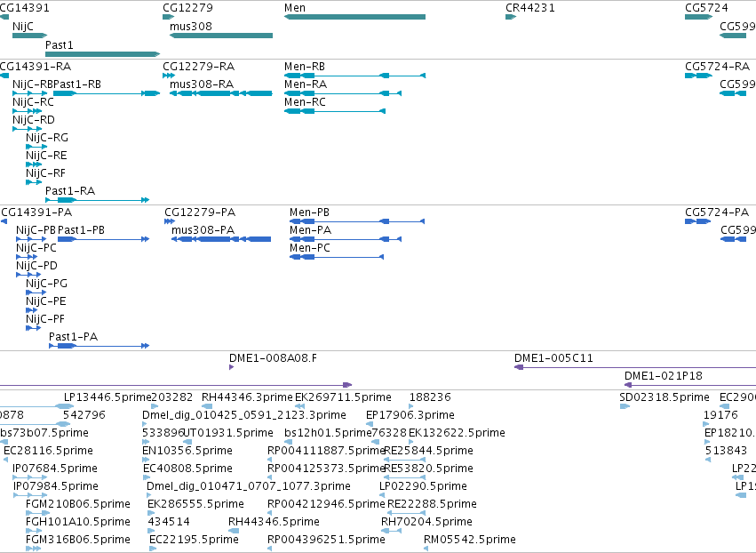Select the Past1-RB transcript label

[77, 84]
